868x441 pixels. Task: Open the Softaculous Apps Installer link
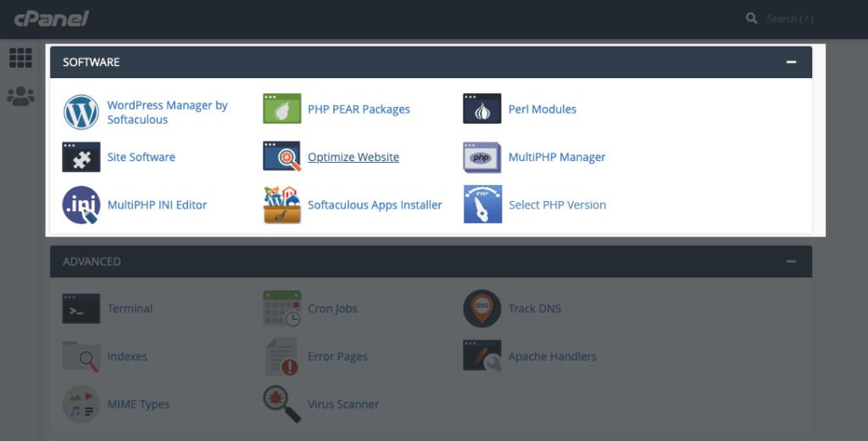pyautogui.click(x=375, y=205)
